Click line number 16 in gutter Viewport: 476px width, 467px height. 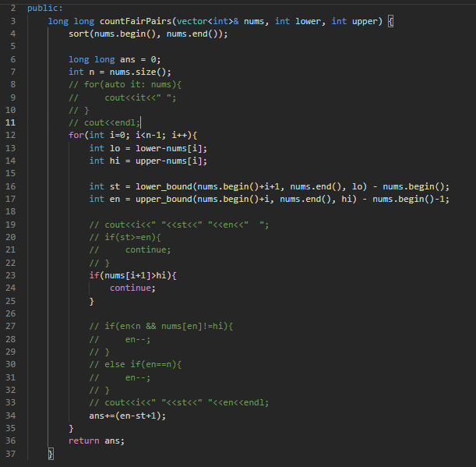tap(10, 186)
